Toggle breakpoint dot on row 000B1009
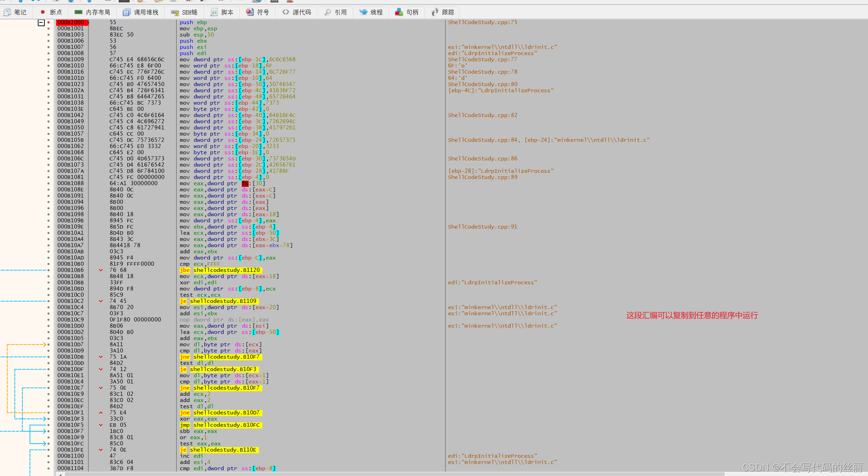This screenshot has width=868, height=476. tap(48, 60)
